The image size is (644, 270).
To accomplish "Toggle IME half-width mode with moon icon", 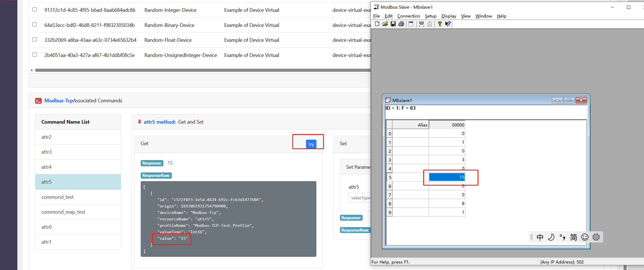I will click(x=551, y=237).
